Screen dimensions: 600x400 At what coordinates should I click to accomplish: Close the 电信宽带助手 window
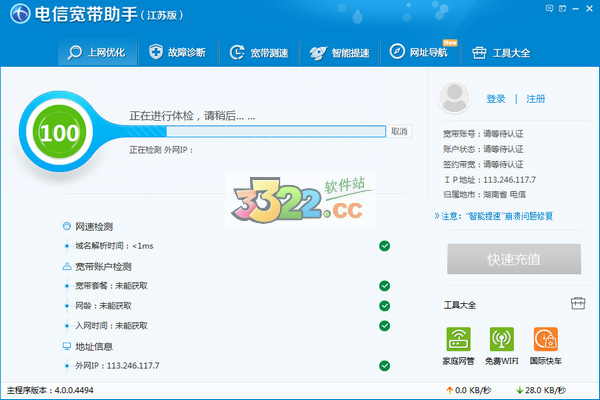pyautogui.click(x=589, y=8)
